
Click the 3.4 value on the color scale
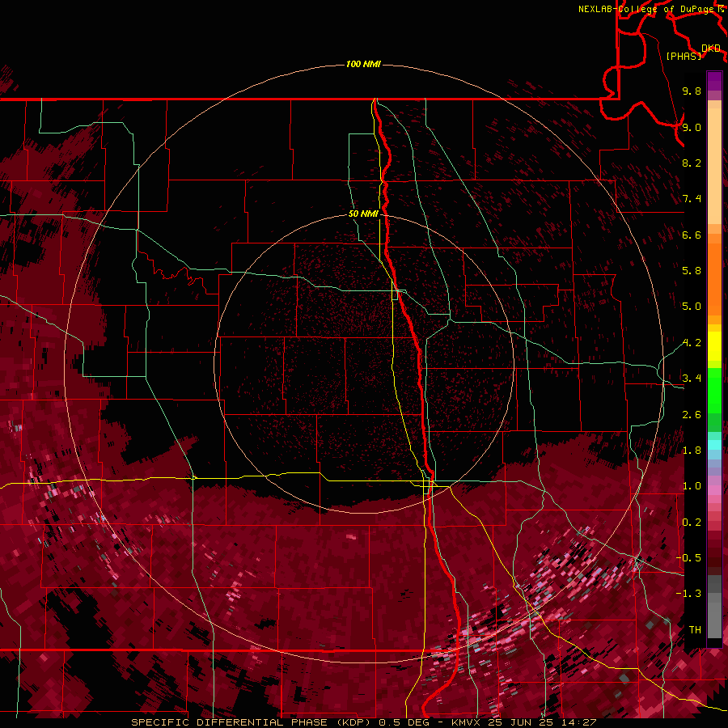[x=692, y=379]
